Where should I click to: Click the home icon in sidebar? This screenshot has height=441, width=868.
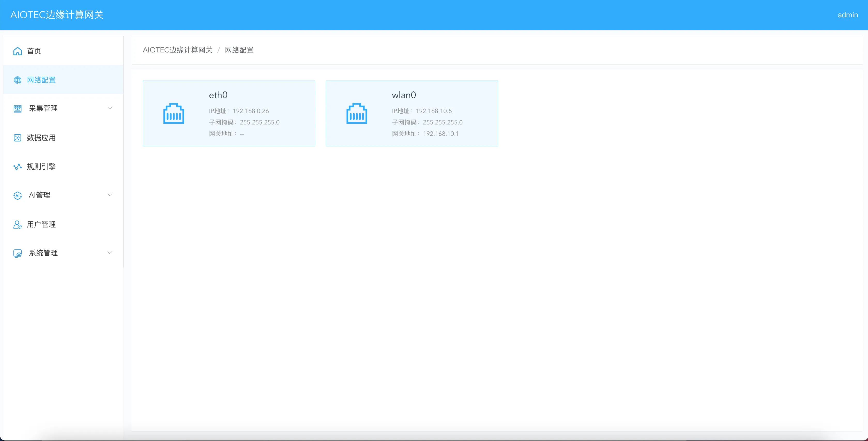click(x=18, y=51)
